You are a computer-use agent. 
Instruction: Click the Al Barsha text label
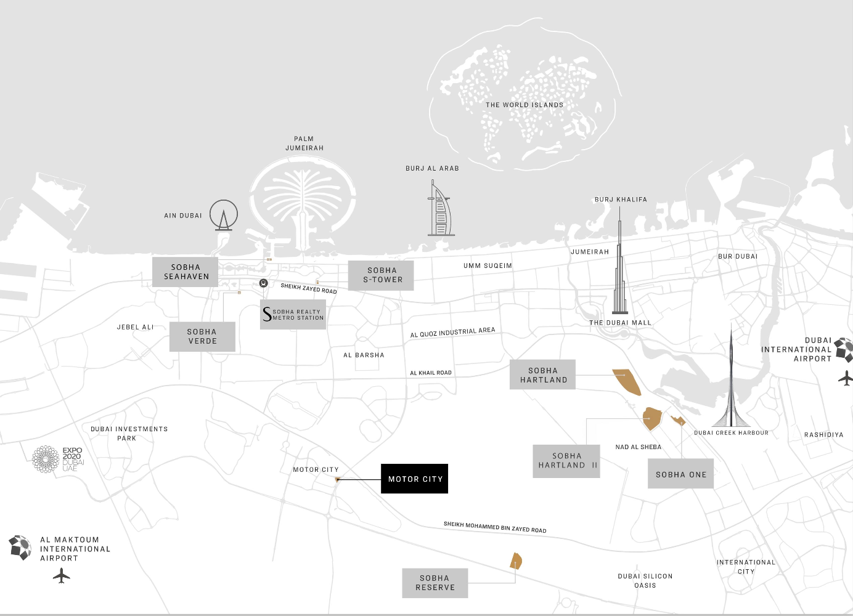click(x=364, y=355)
